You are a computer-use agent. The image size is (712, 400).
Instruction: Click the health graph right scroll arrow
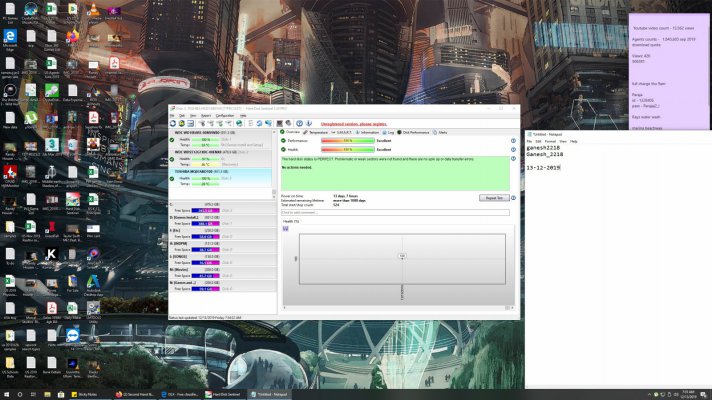pyautogui.click(x=512, y=308)
